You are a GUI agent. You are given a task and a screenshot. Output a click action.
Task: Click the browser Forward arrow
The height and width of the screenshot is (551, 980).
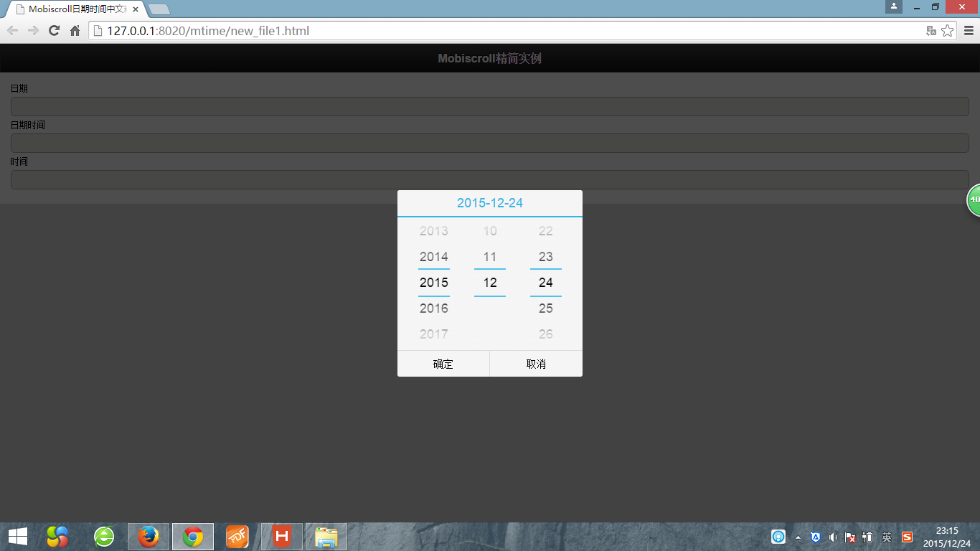33,31
